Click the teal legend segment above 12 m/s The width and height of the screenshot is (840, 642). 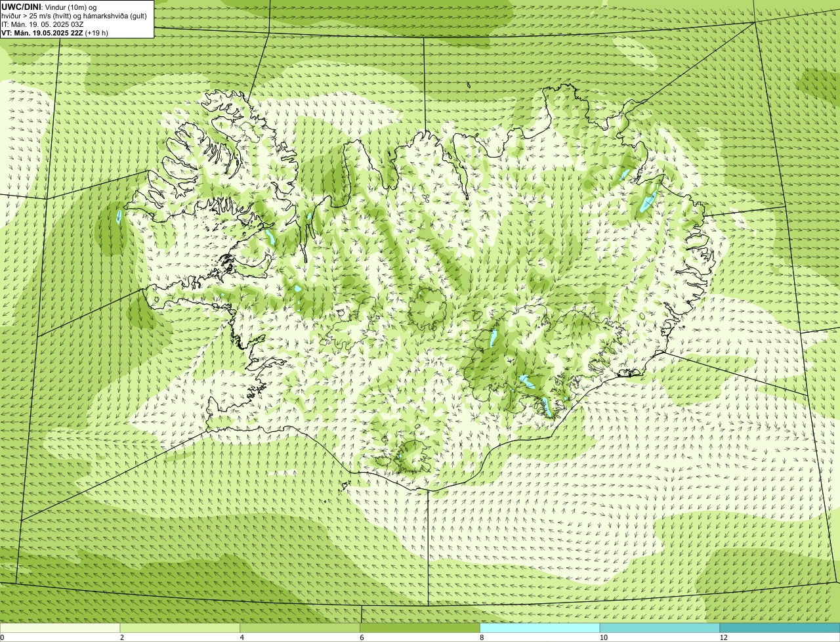[780, 628]
